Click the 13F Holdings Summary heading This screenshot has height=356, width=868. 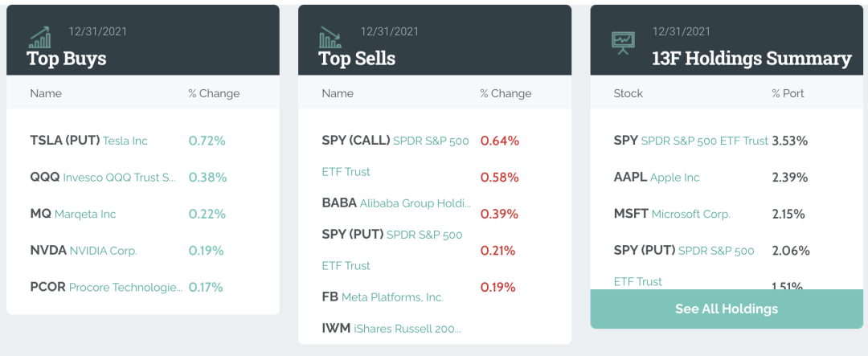(751, 59)
